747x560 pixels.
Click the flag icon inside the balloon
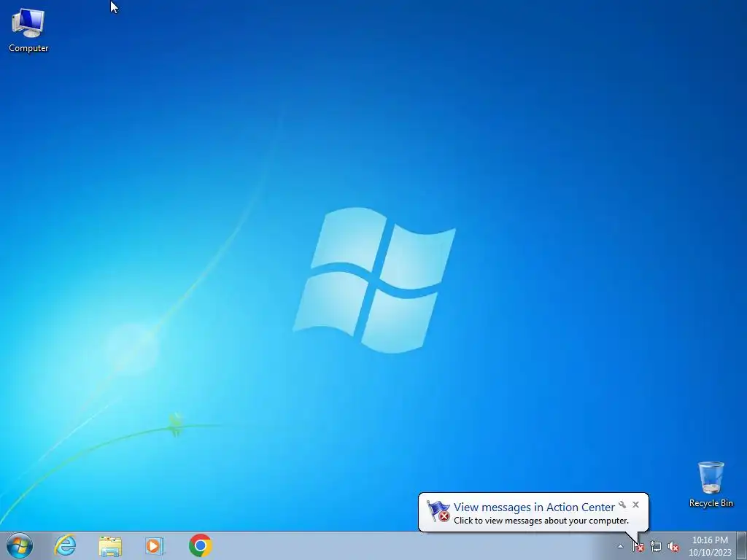(438, 511)
